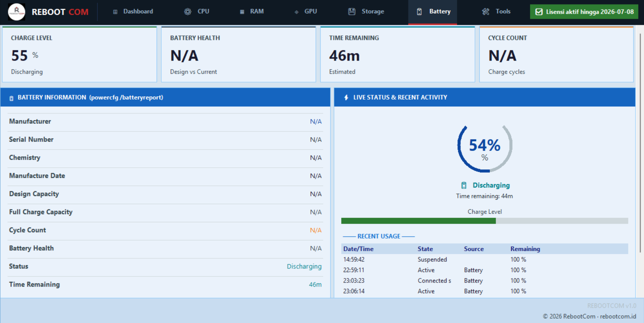Click the vertical scrollbar on the right edge
644x323 pixels.
[x=640, y=143]
